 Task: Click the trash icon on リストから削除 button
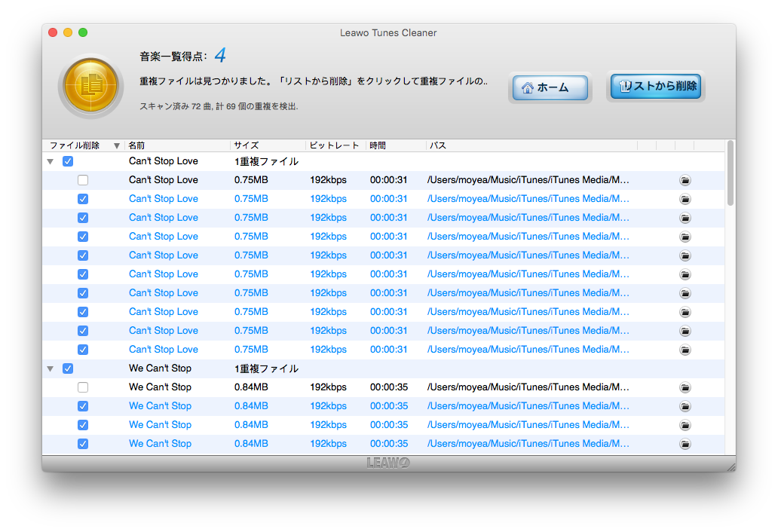click(625, 87)
